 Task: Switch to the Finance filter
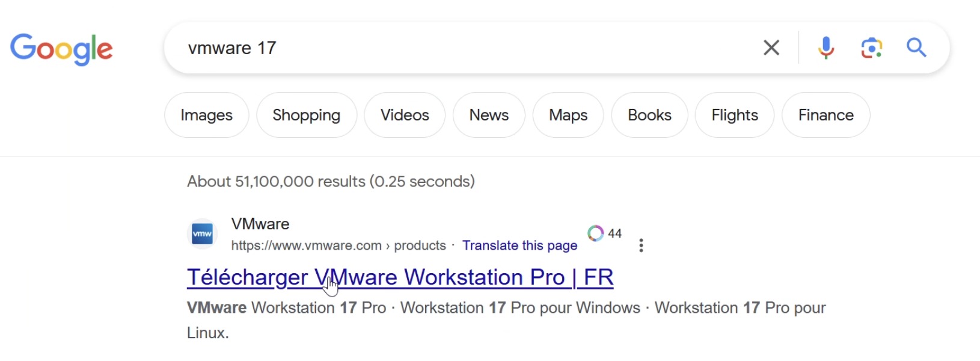pyautogui.click(x=825, y=115)
